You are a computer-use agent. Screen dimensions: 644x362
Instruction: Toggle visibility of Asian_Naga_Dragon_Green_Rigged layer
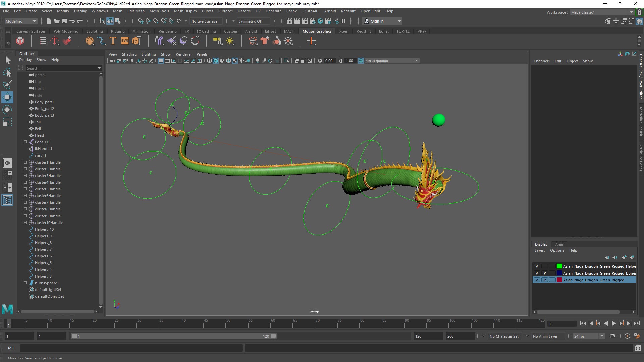(537, 280)
